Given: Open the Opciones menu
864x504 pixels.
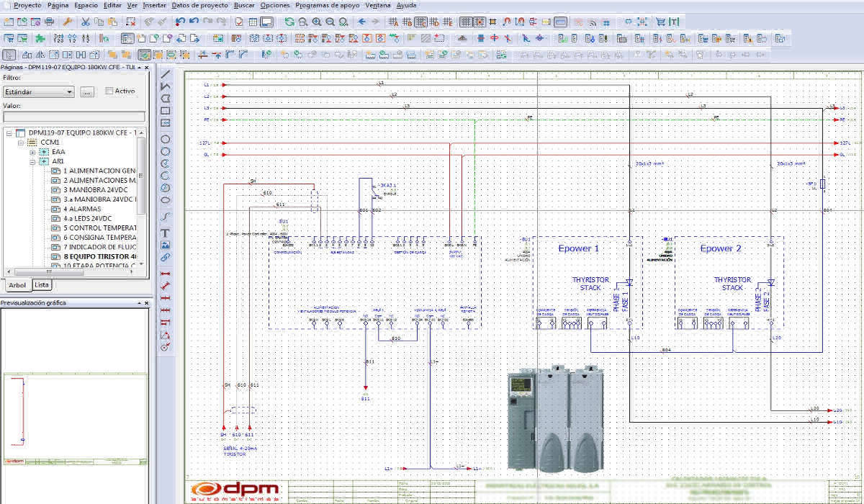Looking at the screenshot, I should tap(275, 4).
